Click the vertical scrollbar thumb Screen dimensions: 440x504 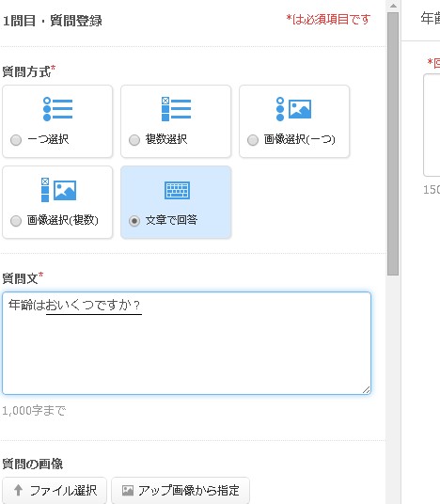[393, 144]
